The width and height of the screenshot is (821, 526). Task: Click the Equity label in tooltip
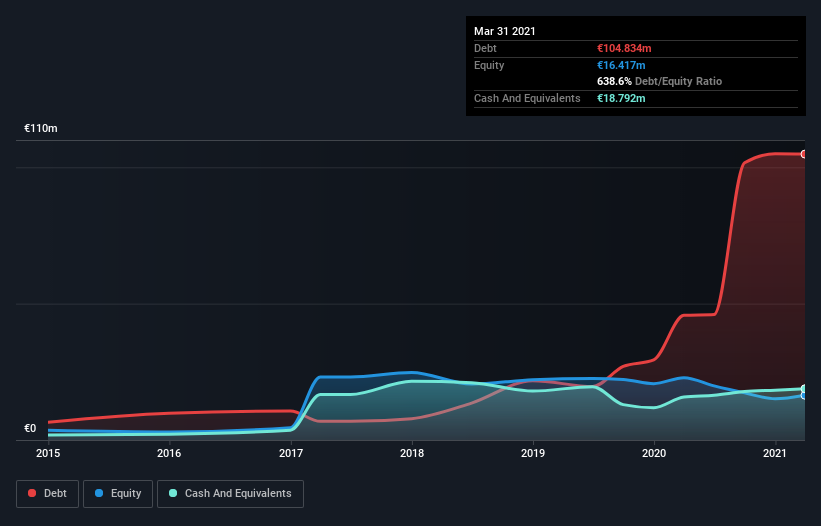coord(489,65)
